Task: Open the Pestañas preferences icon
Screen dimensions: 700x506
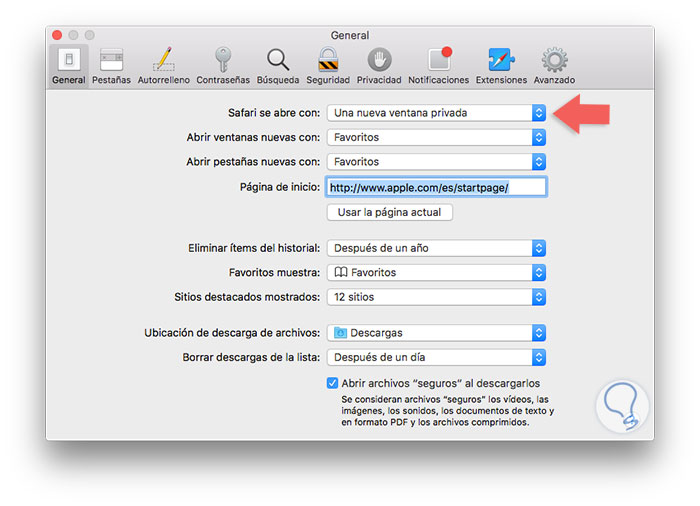Action: (x=111, y=60)
